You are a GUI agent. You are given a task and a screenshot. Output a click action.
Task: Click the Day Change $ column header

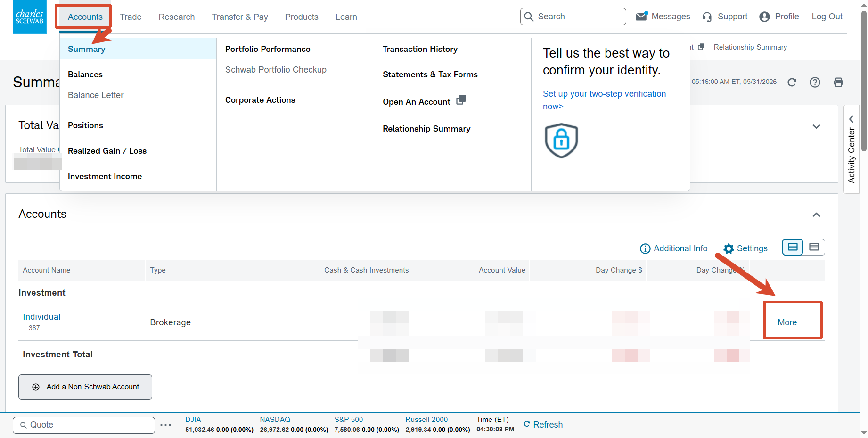coord(619,270)
